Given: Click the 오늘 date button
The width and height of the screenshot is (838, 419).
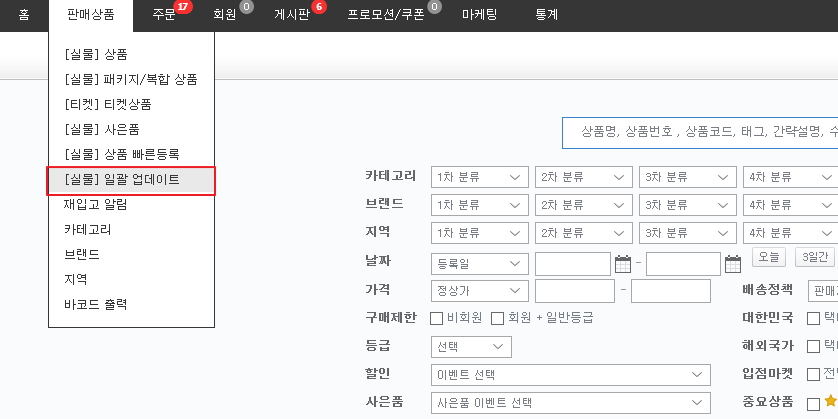Looking at the screenshot, I should [769, 257].
